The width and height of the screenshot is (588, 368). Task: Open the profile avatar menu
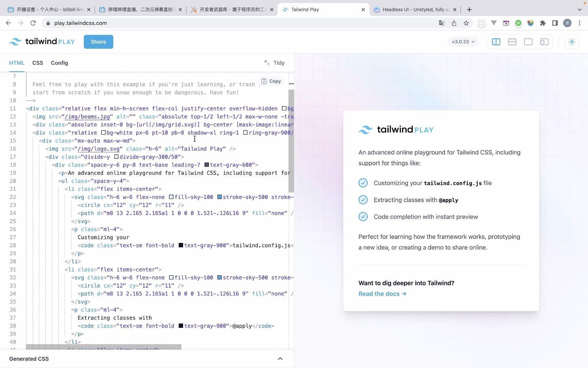coord(567,23)
